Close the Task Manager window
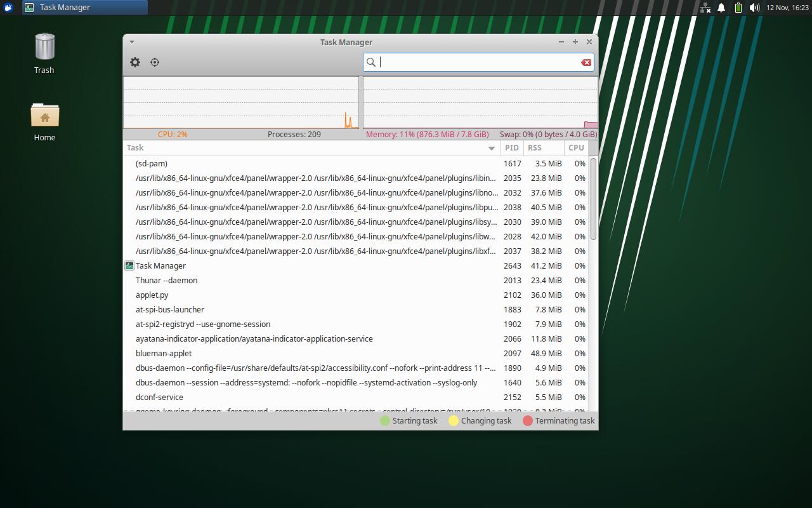This screenshot has width=812, height=508. pos(589,42)
